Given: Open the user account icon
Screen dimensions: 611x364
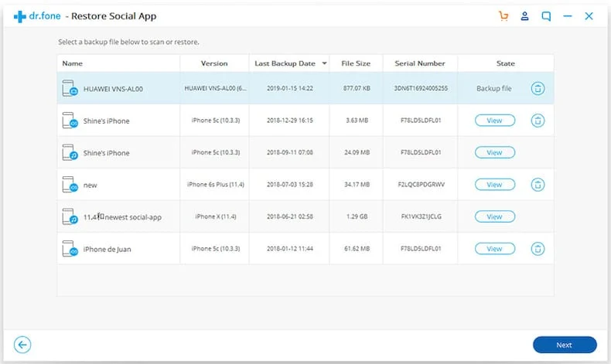Looking at the screenshot, I should [x=525, y=16].
